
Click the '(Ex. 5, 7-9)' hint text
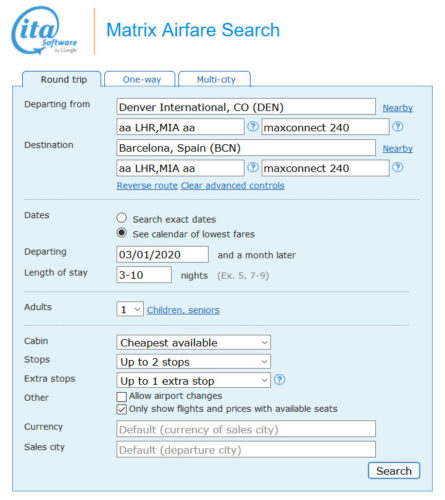coord(243,276)
